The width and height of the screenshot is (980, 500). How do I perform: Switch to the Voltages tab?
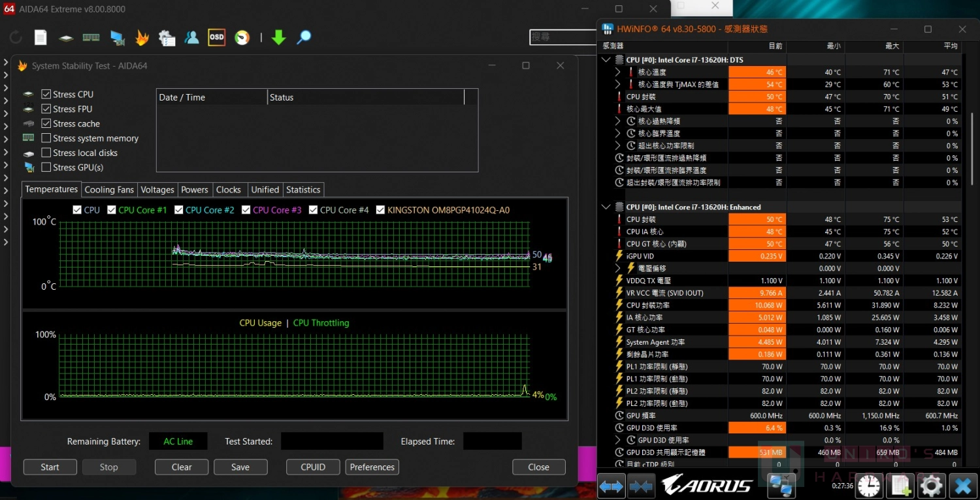tap(157, 189)
